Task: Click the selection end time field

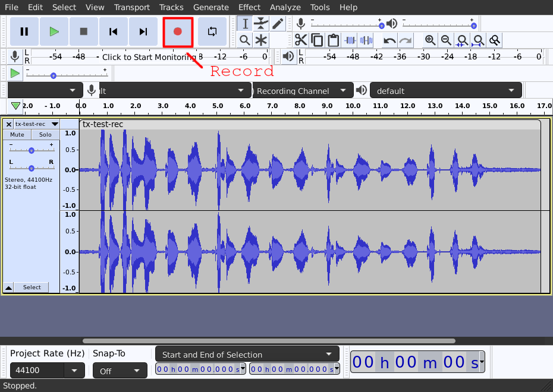Action: point(294,369)
